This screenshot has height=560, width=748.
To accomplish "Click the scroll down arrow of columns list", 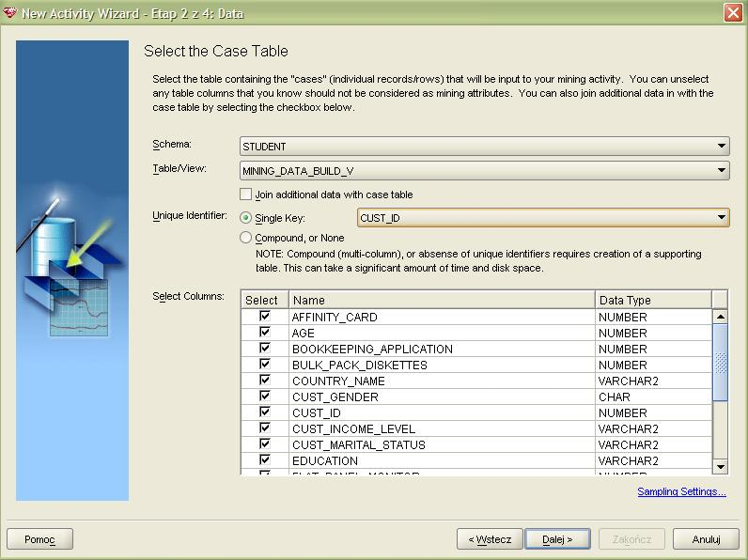I will (721, 466).
